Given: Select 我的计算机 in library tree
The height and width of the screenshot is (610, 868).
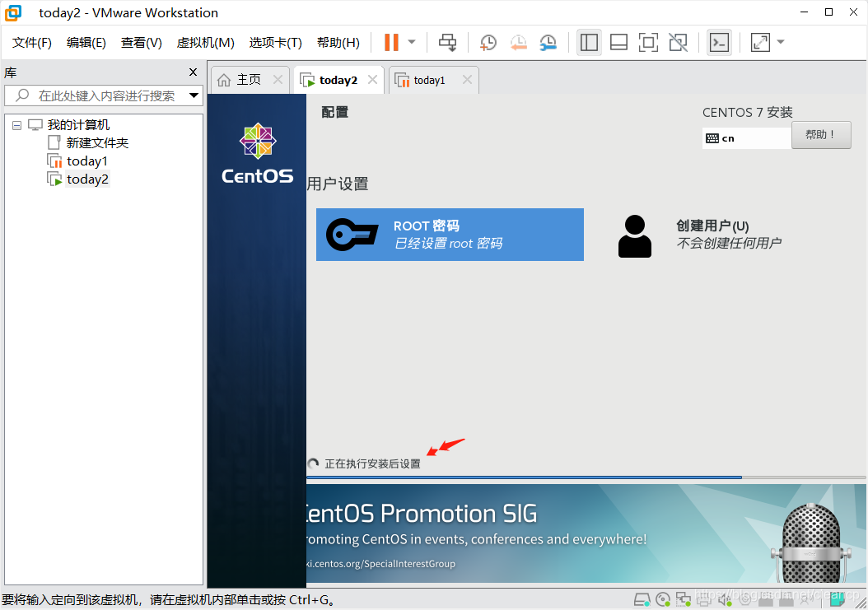Looking at the screenshot, I should 78,125.
